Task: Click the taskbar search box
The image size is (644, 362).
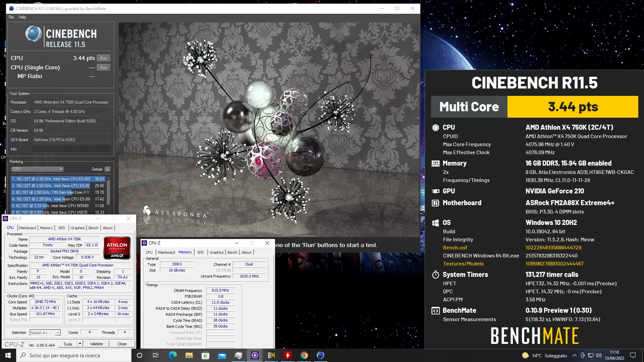Action: tap(74, 355)
